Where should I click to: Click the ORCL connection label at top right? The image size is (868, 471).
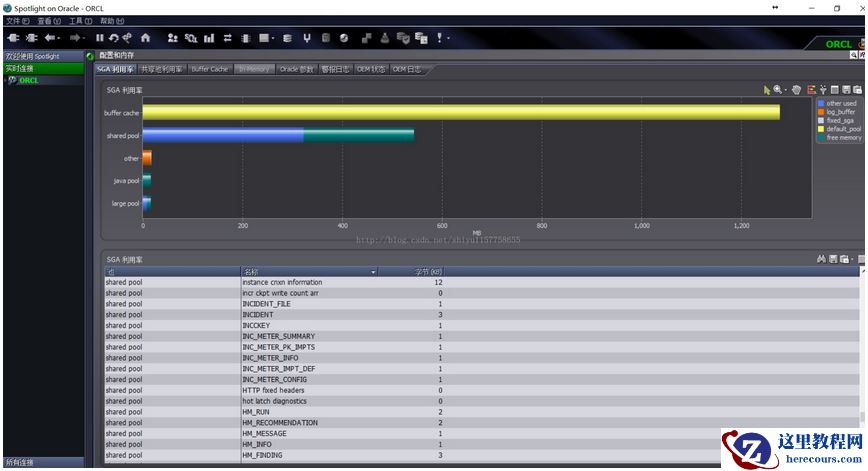point(838,44)
